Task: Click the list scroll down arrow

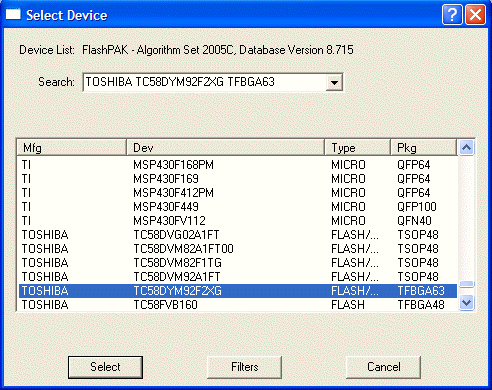Action: (466, 303)
